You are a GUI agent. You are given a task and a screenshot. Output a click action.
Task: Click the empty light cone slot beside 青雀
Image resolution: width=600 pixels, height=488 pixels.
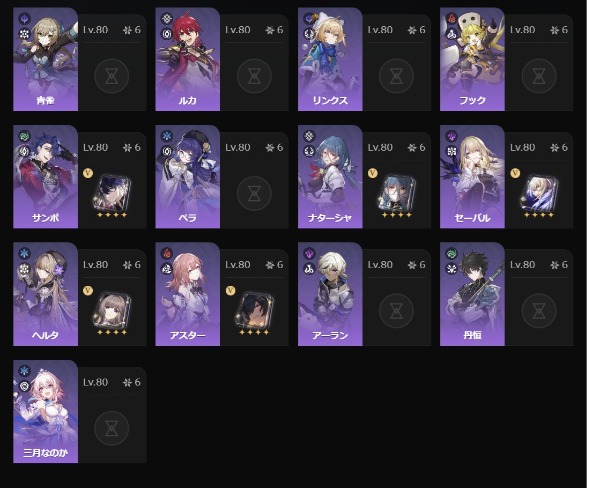111,76
